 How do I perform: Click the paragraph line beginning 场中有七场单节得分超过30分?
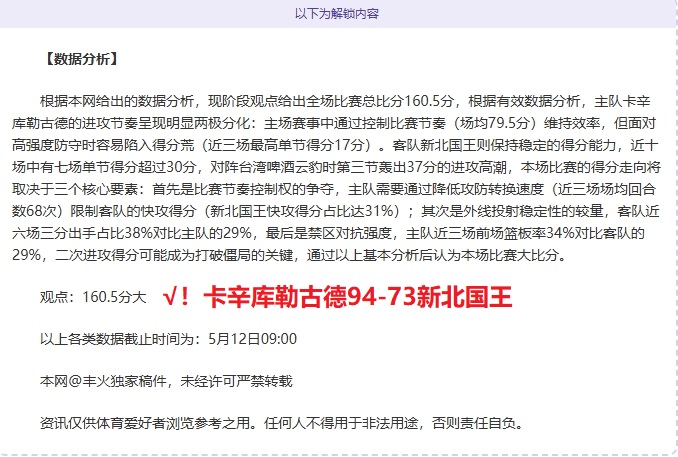(x=336, y=167)
